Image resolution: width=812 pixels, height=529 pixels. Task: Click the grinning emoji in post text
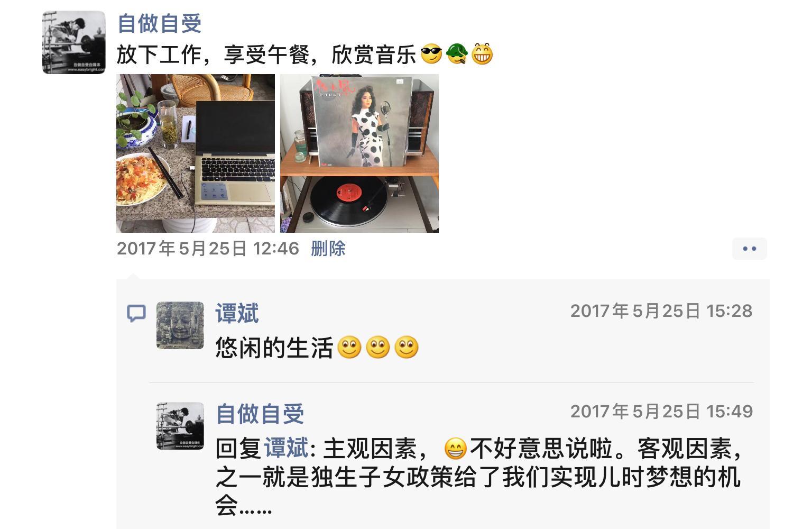482,54
